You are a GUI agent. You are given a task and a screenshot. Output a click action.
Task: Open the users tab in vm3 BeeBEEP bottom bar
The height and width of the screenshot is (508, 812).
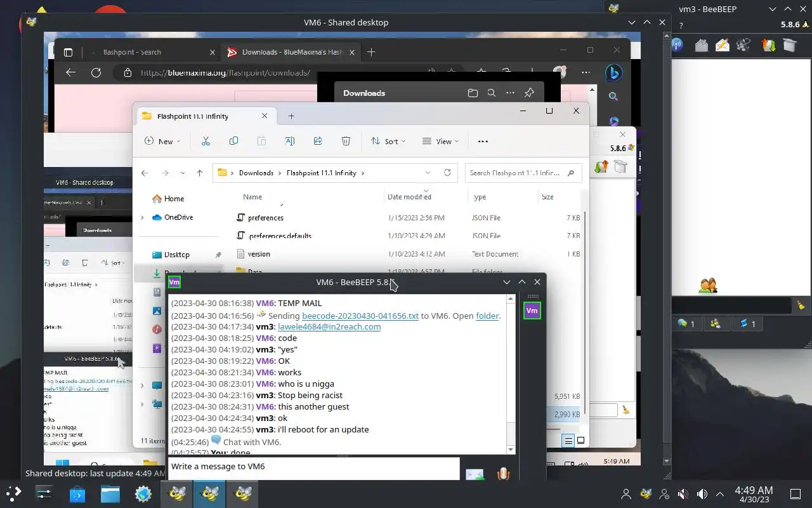(716, 324)
